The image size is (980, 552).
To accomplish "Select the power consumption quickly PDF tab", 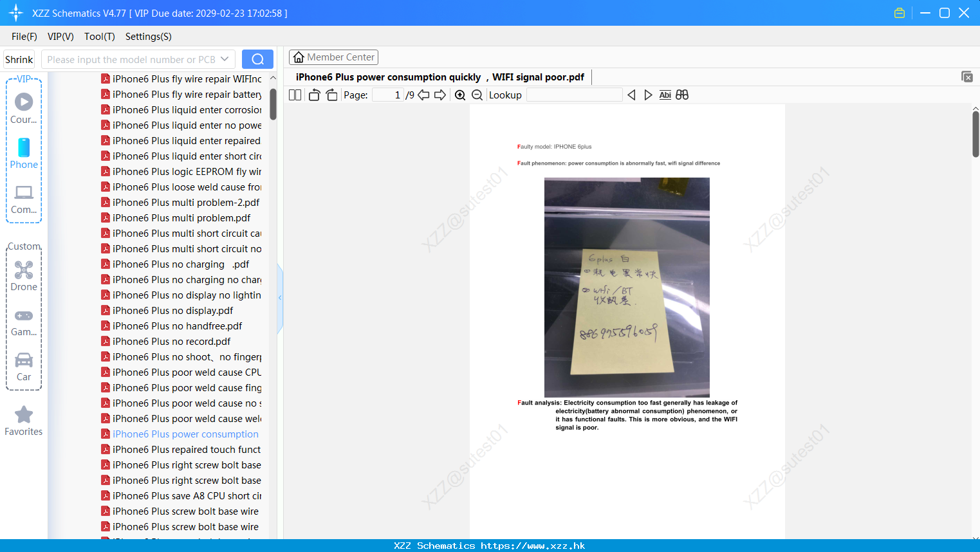I will pos(440,77).
